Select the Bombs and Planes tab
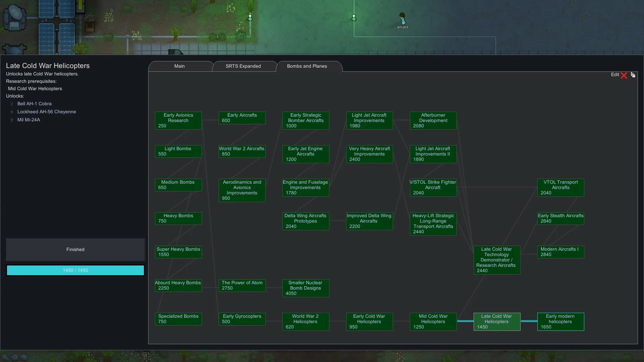The height and width of the screenshot is (362, 644). (307, 66)
